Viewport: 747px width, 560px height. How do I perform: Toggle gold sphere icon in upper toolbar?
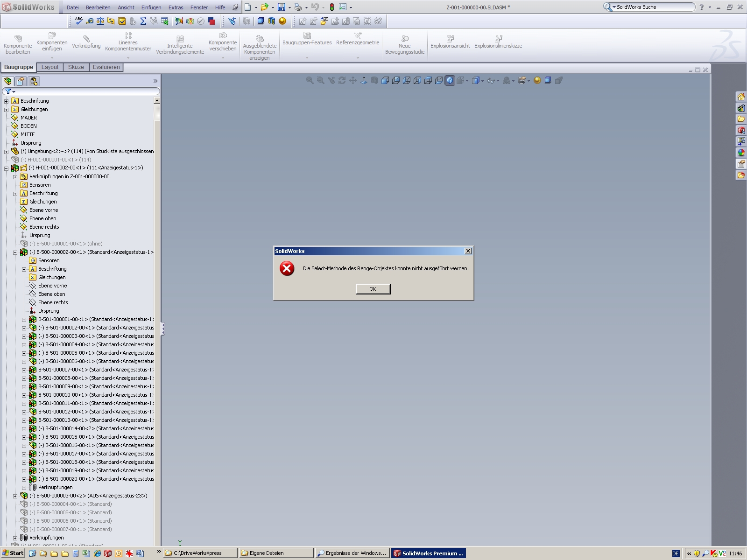(282, 21)
